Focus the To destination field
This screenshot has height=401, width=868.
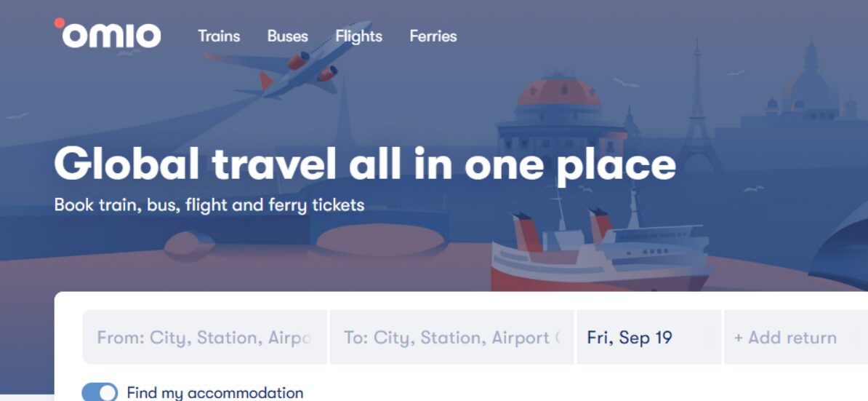[451, 338]
